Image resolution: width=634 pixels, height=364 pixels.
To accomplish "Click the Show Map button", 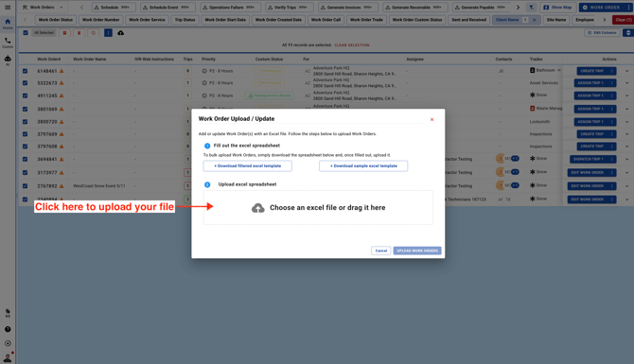I will click(558, 8).
